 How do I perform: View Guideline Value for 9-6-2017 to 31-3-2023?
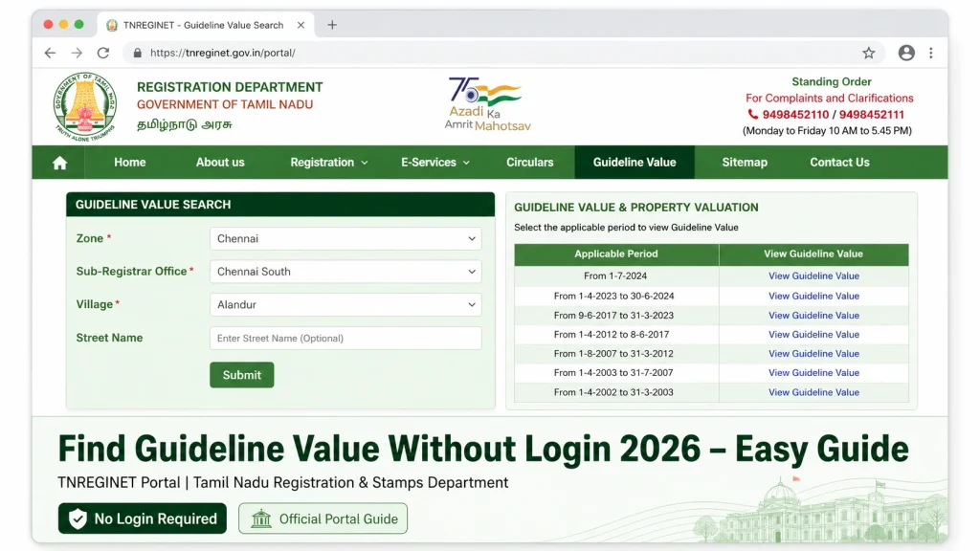pyautogui.click(x=813, y=316)
